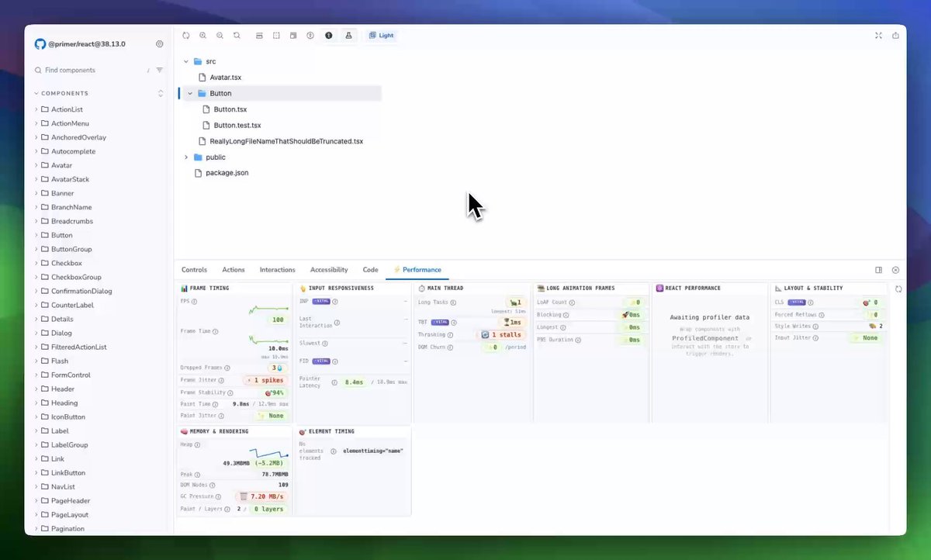The height and width of the screenshot is (560, 931).
Task: Collapse the src folder chevron in tree
Action: pyautogui.click(x=185, y=61)
